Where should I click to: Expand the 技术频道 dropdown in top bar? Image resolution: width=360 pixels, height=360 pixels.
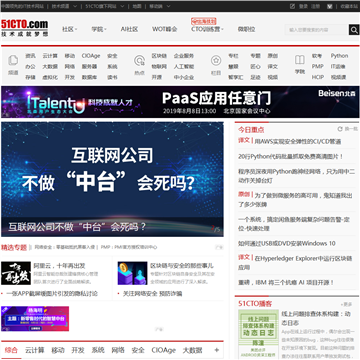[x=65, y=6]
